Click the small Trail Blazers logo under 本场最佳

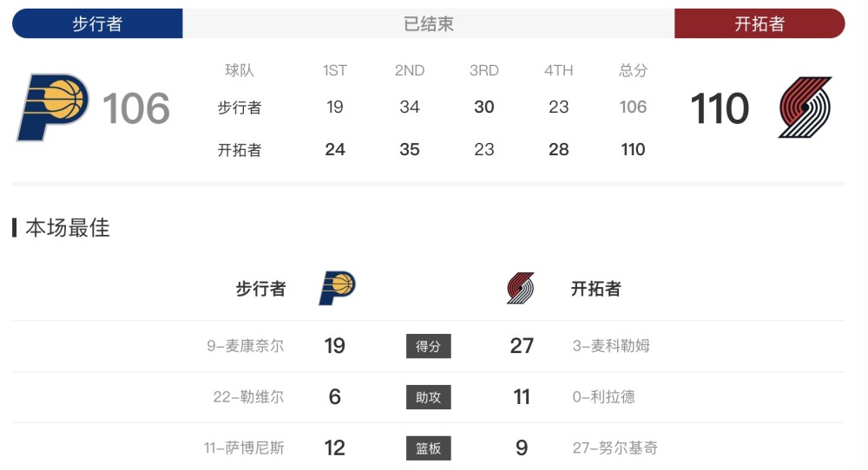[x=520, y=288]
